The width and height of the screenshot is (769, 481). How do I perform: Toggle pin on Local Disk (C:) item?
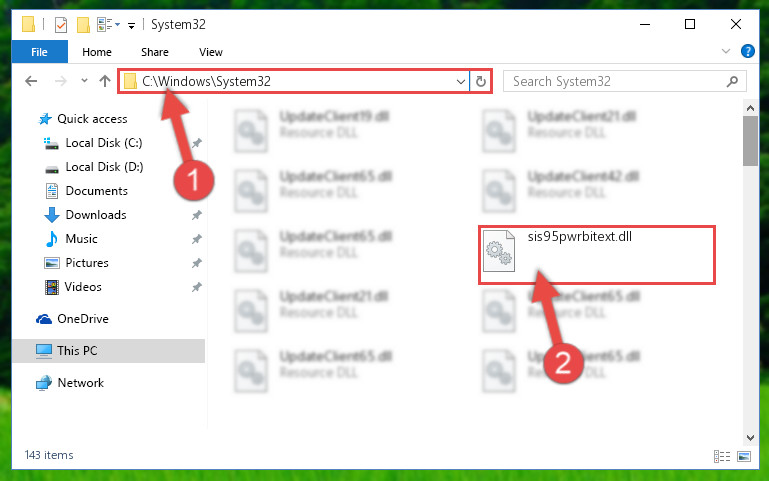pyautogui.click(x=197, y=143)
